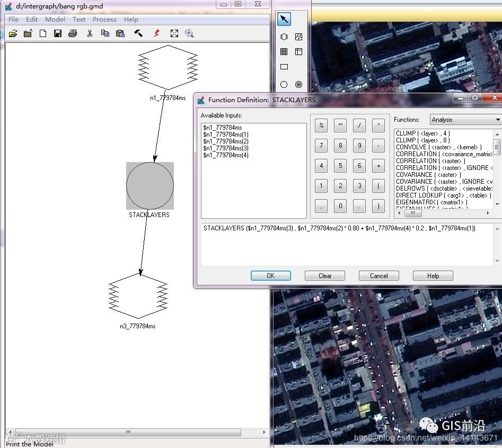The image size is (502, 448).
Task: Click the percent key on keypad
Action: pyautogui.click(x=321, y=126)
